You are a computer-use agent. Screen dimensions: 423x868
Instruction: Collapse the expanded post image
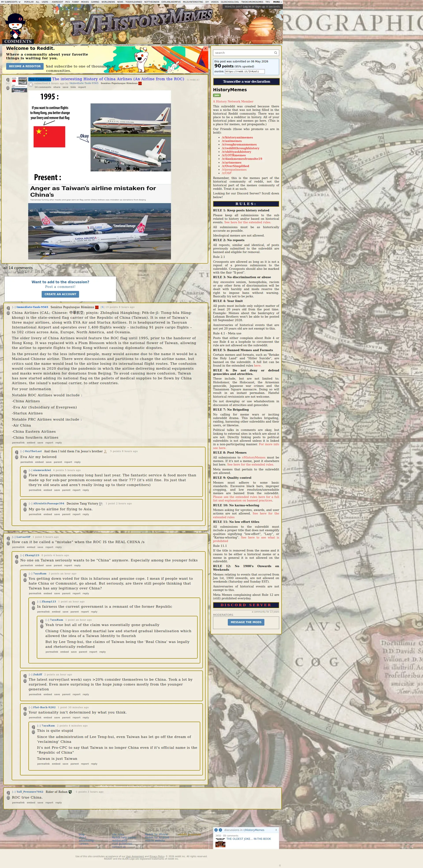pos(31,85)
